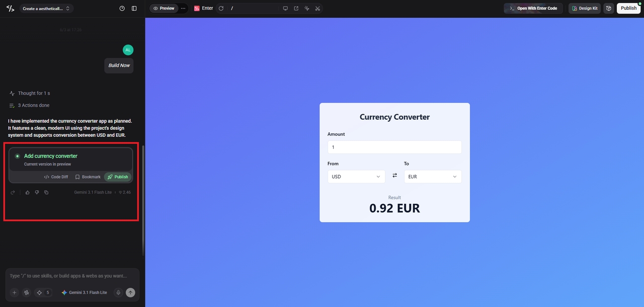Viewport: 644px width, 307px height.
Task: Switch the device view using the monitor icon
Action: tap(285, 9)
